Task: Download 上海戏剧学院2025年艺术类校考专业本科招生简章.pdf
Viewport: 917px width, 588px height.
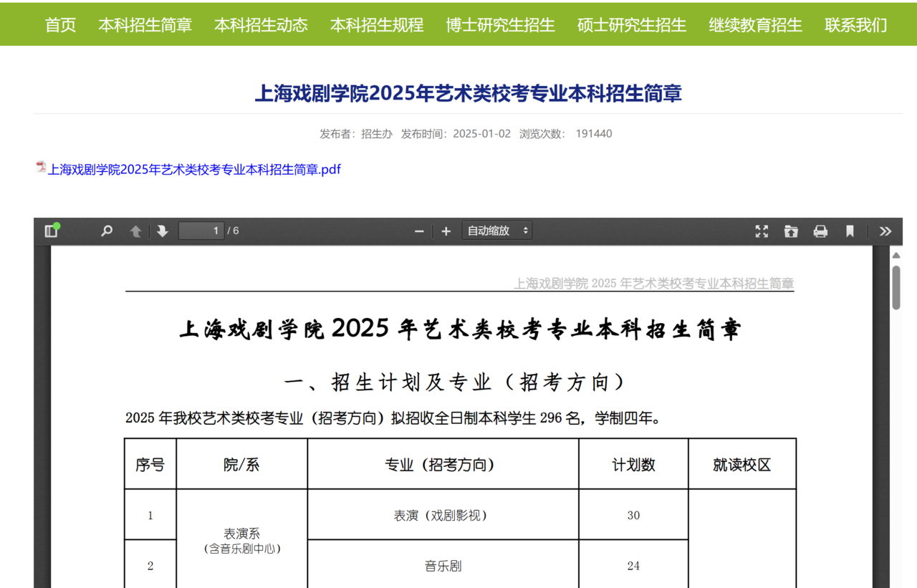Action: coord(194,170)
